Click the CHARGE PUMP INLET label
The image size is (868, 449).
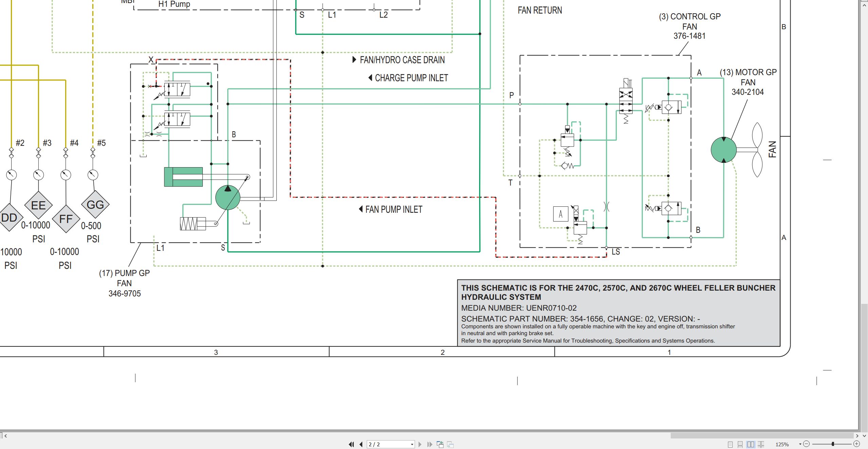coord(411,78)
